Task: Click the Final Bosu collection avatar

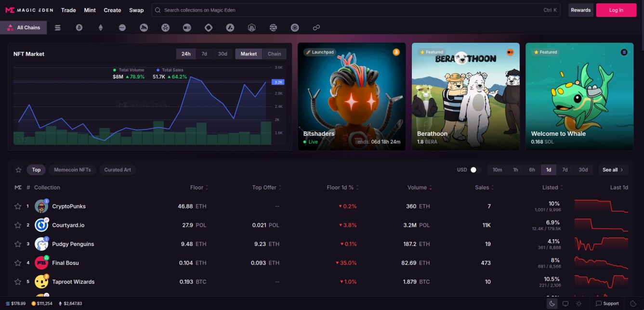Action: click(x=41, y=263)
